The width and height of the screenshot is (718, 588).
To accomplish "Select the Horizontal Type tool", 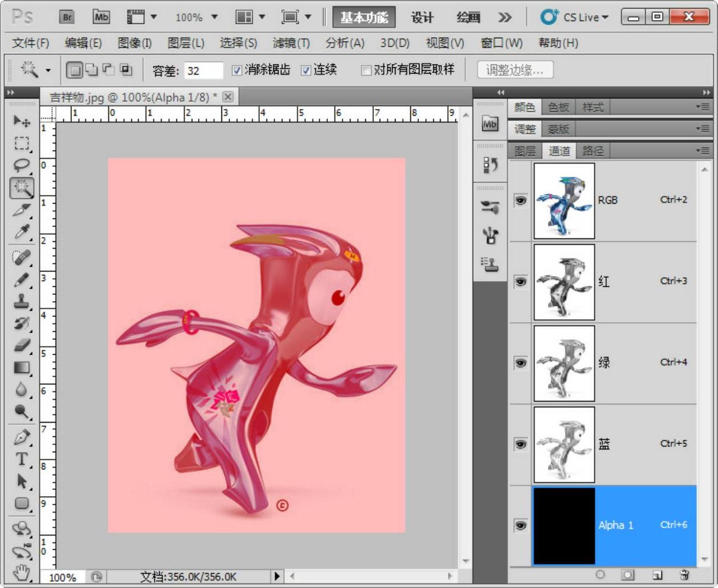I will tap(22, 459).
